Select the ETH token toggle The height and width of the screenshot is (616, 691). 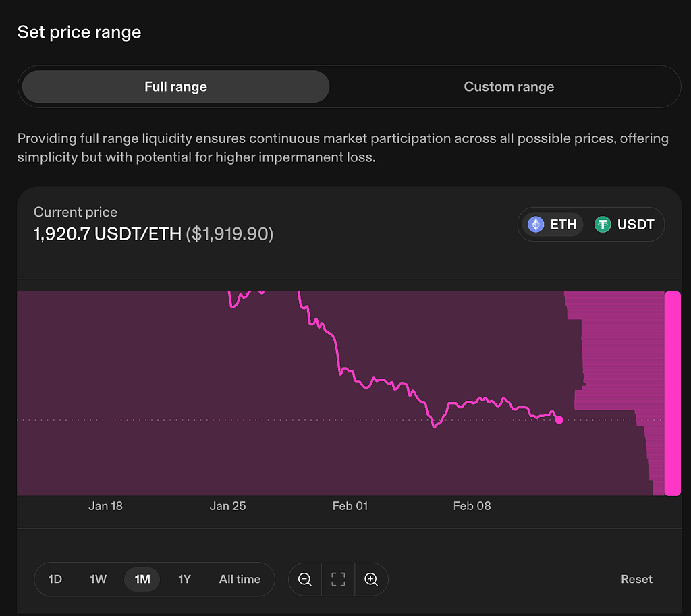click(553, 224)
